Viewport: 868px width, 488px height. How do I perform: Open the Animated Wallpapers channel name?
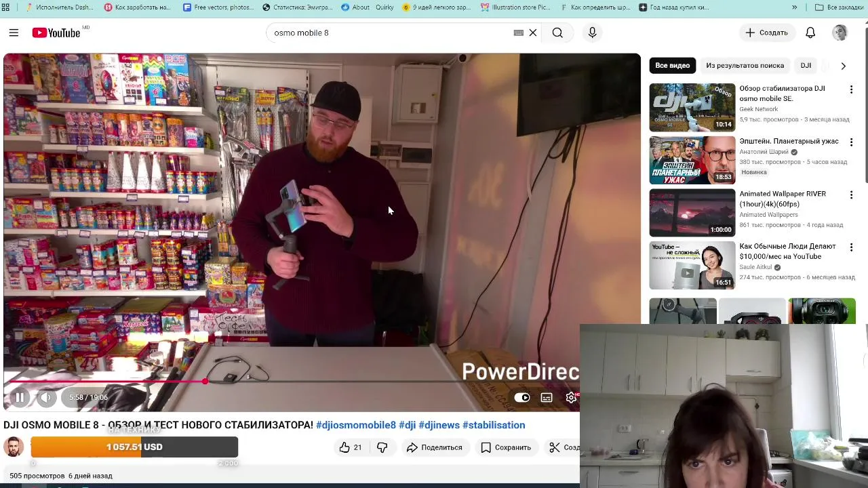768,215
